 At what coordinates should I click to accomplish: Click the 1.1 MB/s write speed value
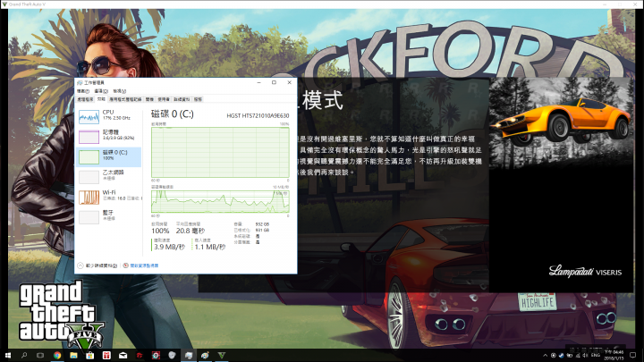pos(210,247)
